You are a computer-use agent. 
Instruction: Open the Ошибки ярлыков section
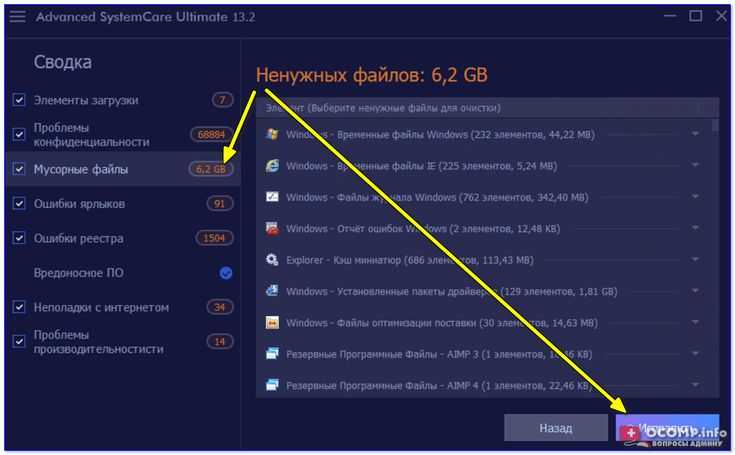79,204
